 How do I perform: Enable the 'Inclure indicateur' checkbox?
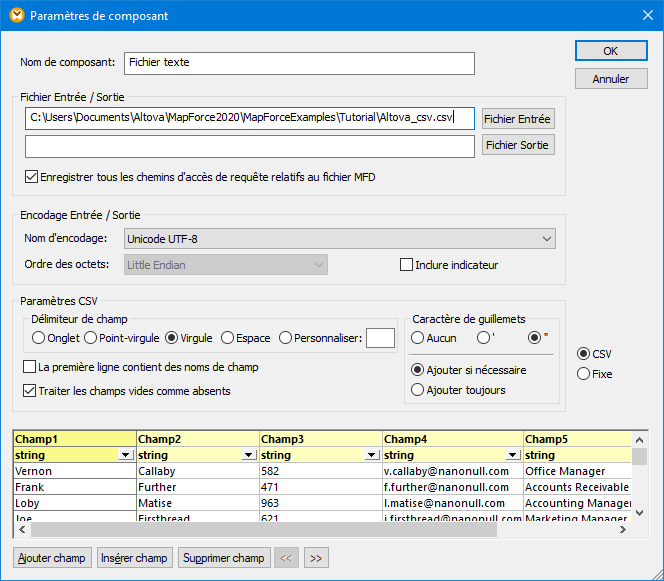click(407, 265)
